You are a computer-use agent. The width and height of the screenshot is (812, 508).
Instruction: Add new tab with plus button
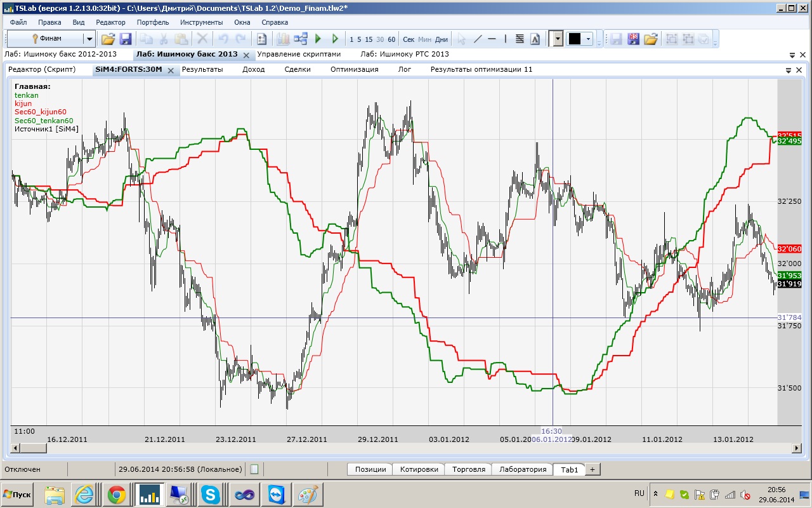pos(592,469)
